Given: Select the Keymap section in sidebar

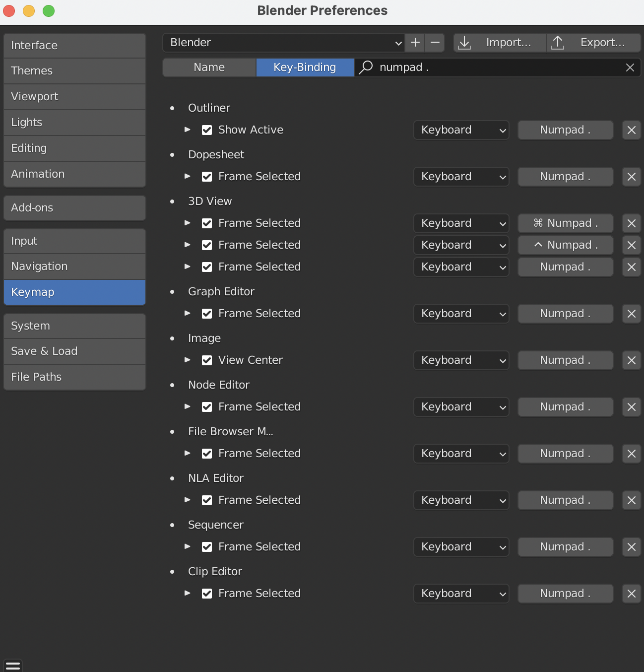Looking at the screenshot, I should tap(75, 292).
